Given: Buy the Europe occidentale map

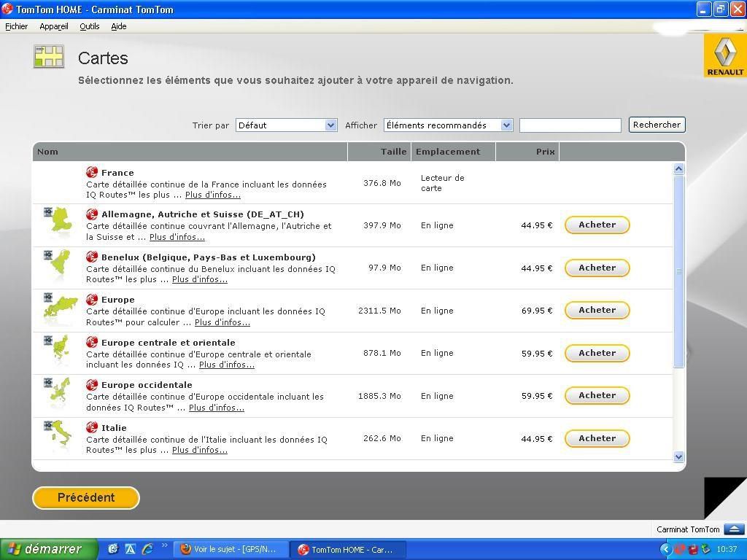Looking at the screenshot, I should [x=597, y=395].
